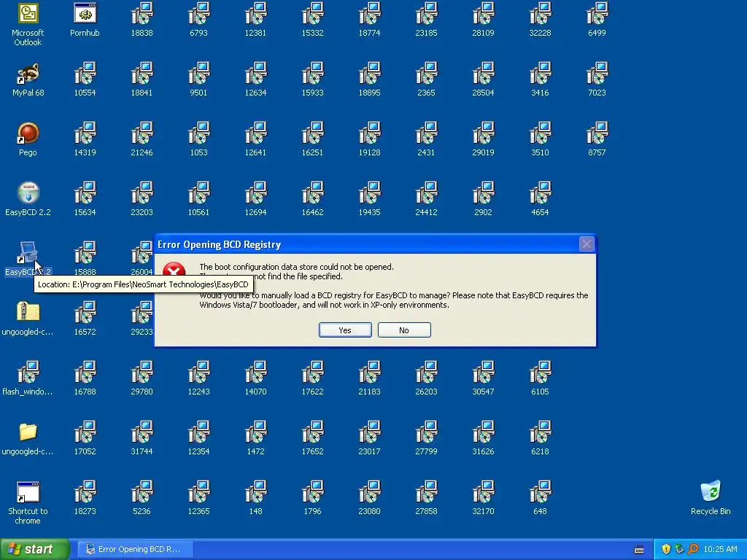Select the installer icon labeled 24412
This screenshot has width=747, height=560.
[x=426, y=192]
